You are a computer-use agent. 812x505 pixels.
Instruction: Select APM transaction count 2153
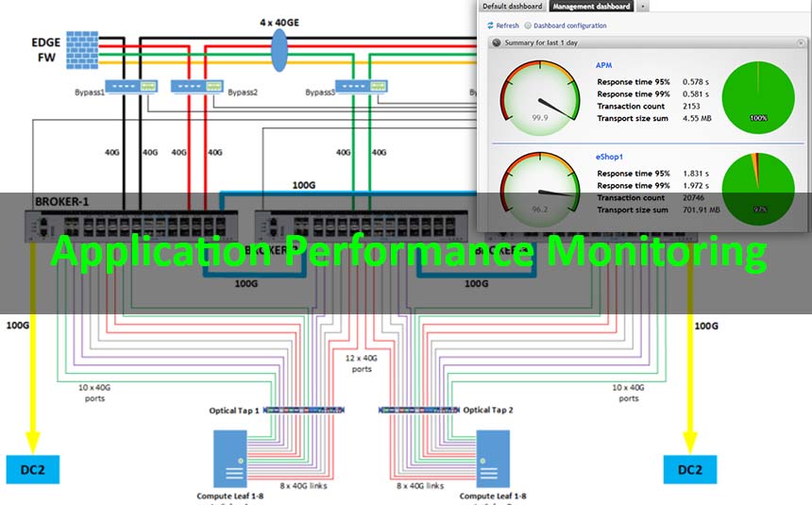(691, 106)
